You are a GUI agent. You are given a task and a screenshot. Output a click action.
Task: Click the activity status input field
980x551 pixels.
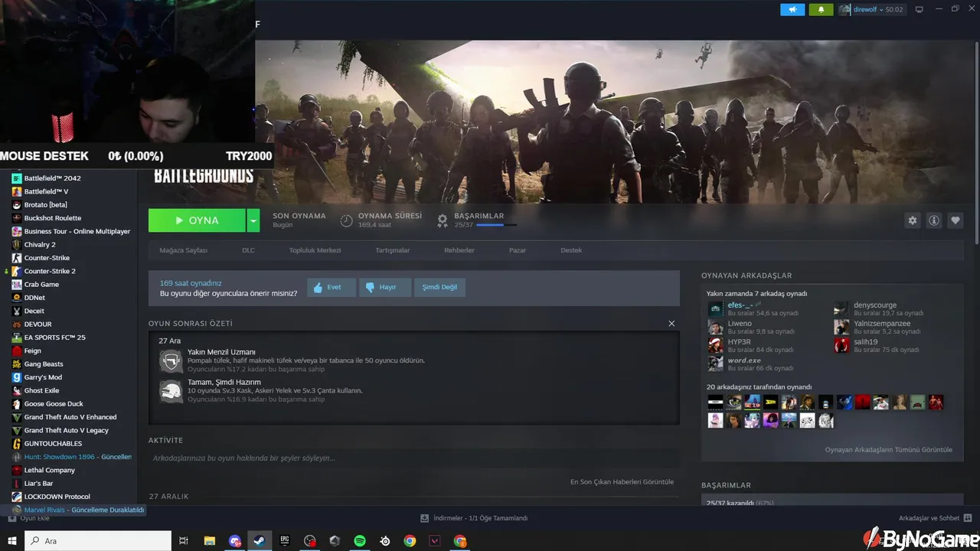tap(413, 458)
